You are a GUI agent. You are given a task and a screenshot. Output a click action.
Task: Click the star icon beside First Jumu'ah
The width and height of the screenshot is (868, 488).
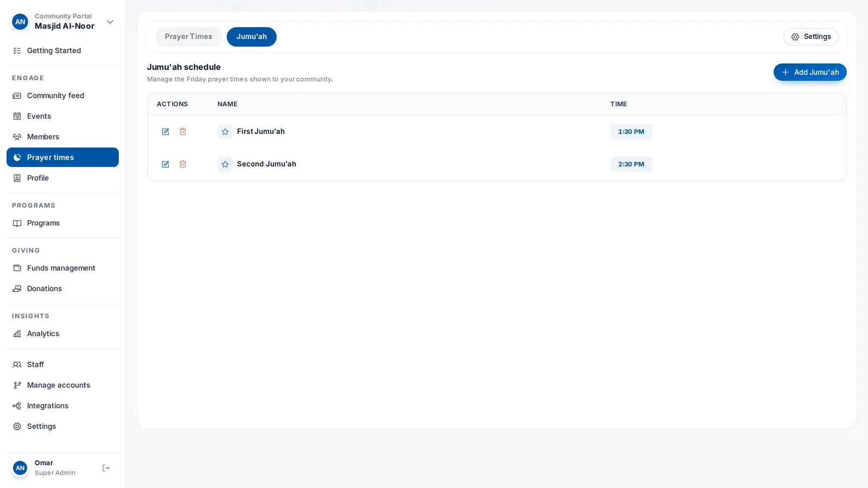pyautogui.click(x=225, y=132)
